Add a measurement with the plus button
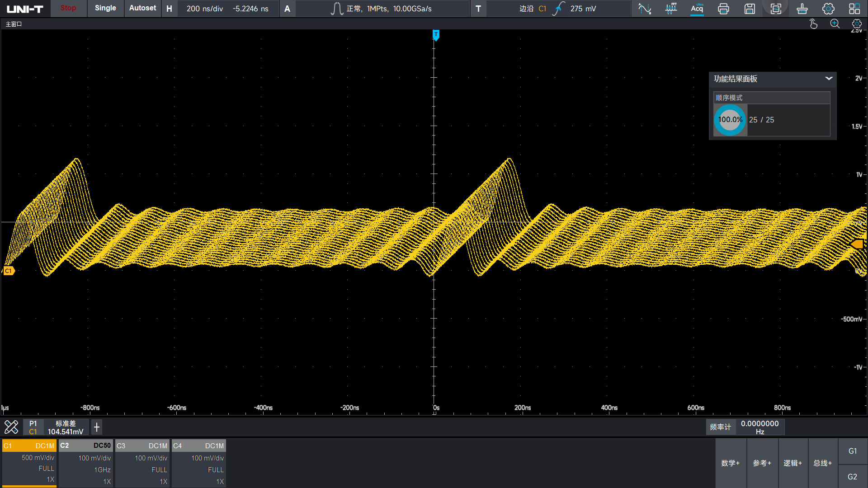The image size is (868, 488). (97, 427)
